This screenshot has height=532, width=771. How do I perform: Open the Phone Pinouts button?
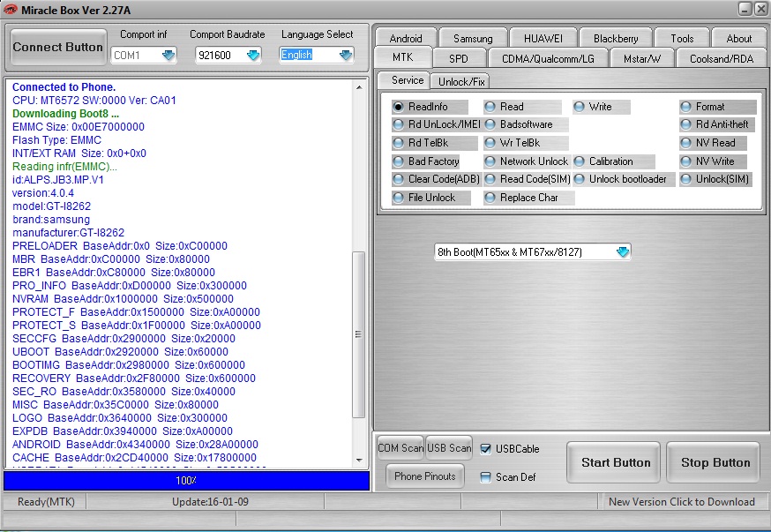coord(425,476)
